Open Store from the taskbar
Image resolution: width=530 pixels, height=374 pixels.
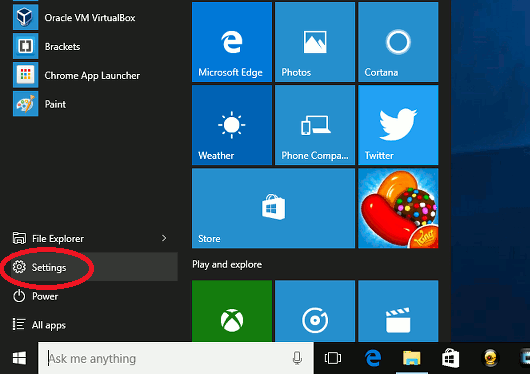point(451,358)
